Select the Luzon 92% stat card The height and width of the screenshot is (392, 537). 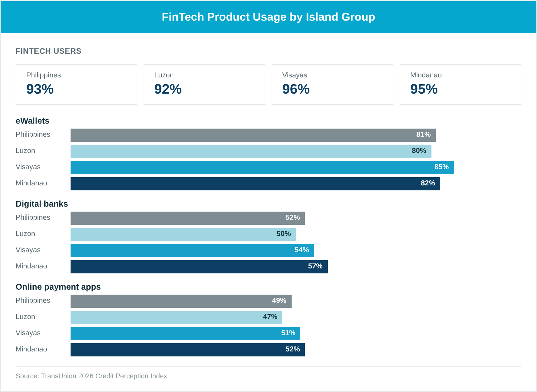pyautogui.click(x=204, y=85)
